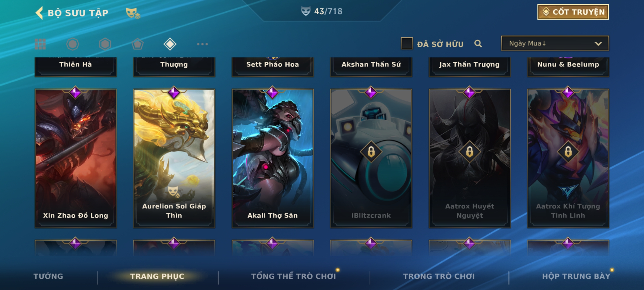Viewport: 644px width, 290px height.
Task: View the Akali Thợ Săn skin card
Action: pos(273,158)
